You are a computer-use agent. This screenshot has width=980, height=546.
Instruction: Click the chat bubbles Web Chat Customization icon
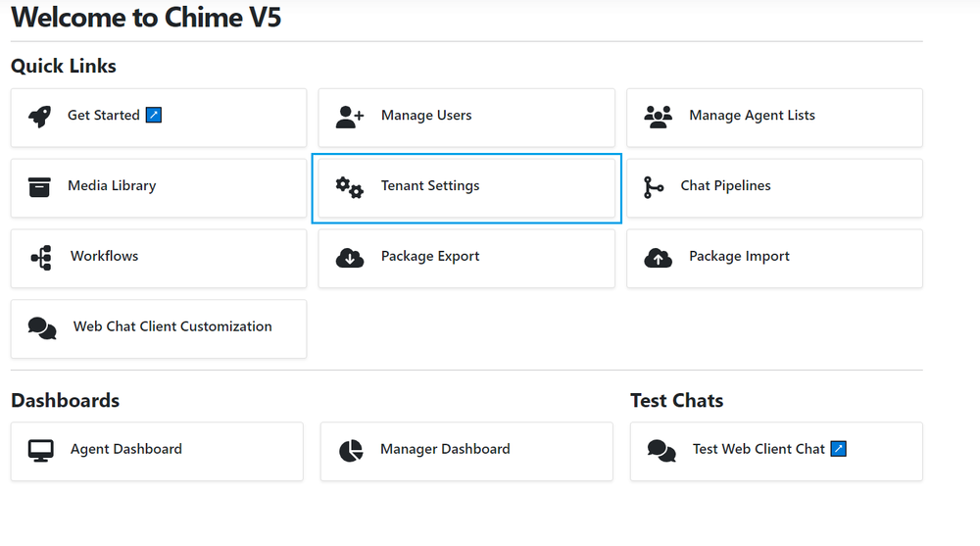[42, 328]
